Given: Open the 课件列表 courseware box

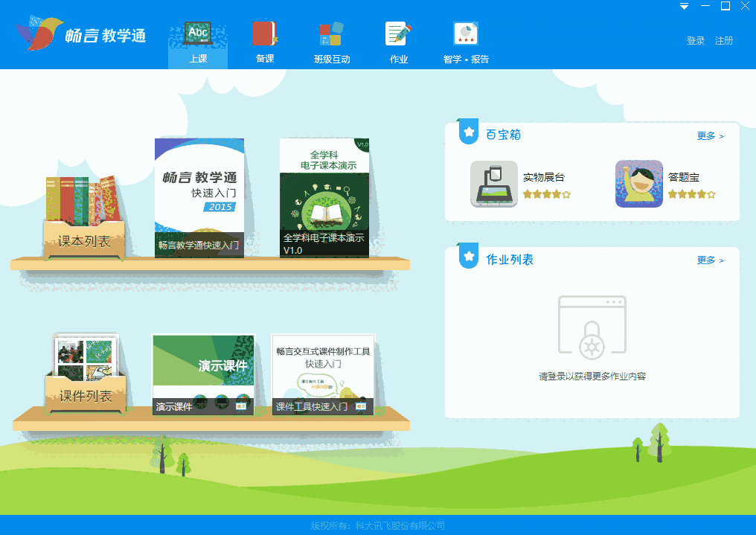Looking at the screenshot, I should point(86,374).
